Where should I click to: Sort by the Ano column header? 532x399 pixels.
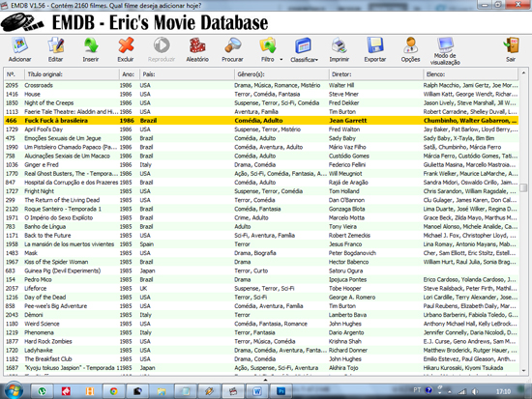(x=130, y=74)
